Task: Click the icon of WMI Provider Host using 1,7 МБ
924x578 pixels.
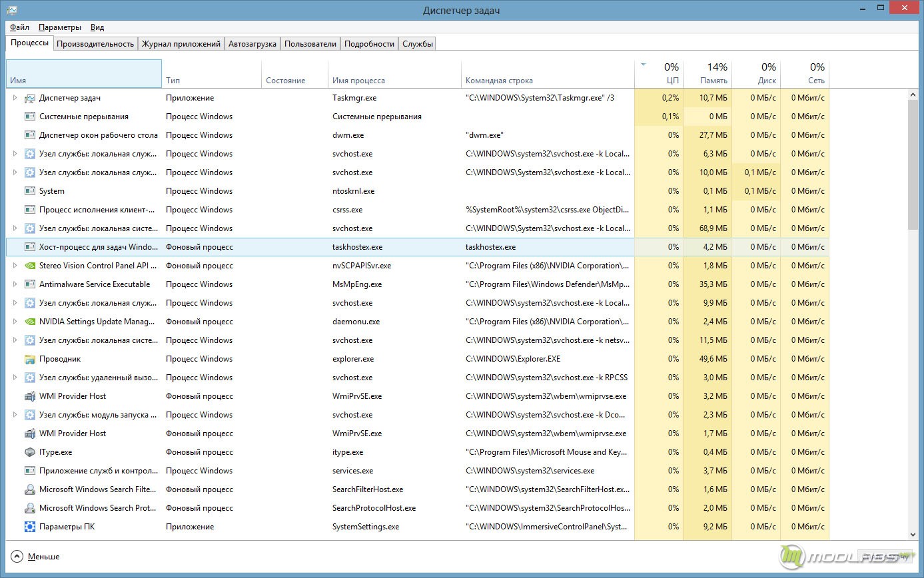Action: click(x=30, y=433)
